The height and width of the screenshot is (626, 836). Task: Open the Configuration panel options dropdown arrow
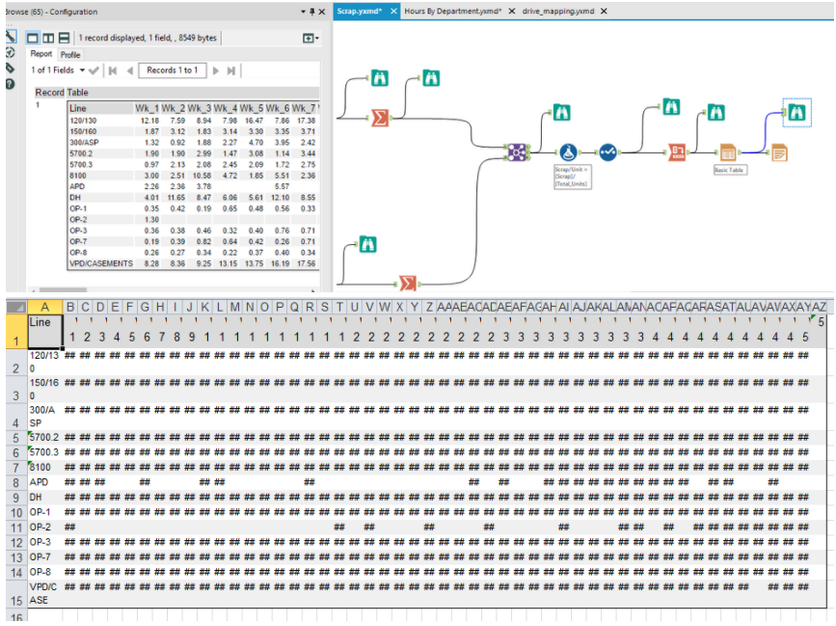click(x=303, y=11)
